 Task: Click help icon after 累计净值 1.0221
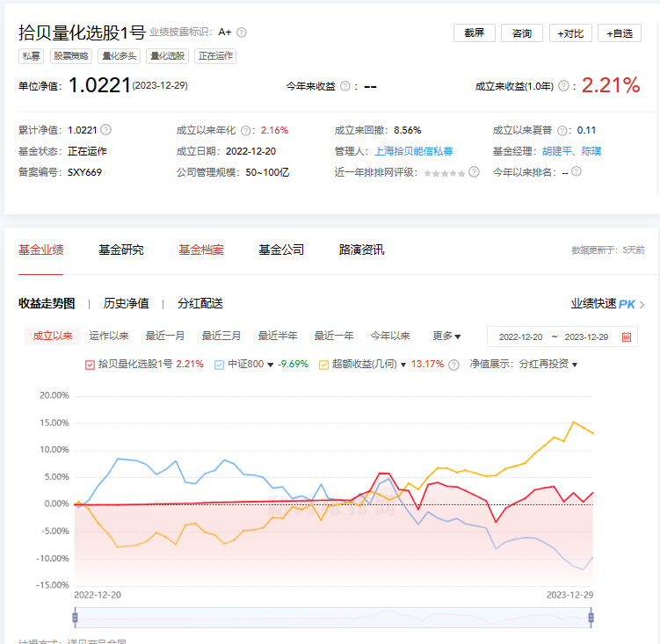click(106, 130)
